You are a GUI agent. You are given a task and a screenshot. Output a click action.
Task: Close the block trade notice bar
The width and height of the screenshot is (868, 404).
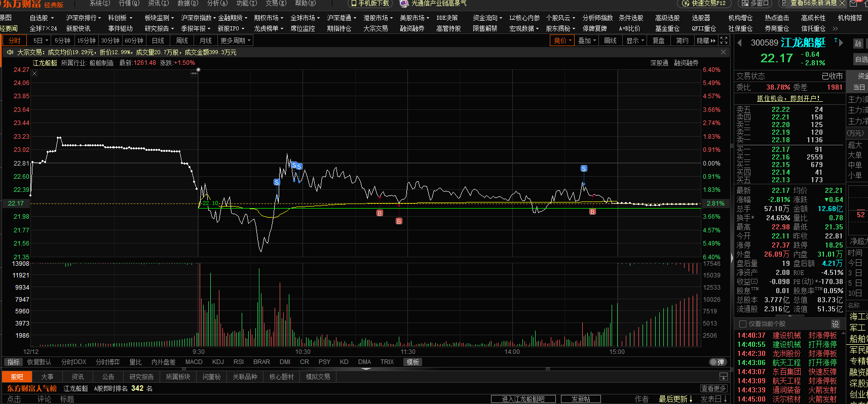point(723,52)
